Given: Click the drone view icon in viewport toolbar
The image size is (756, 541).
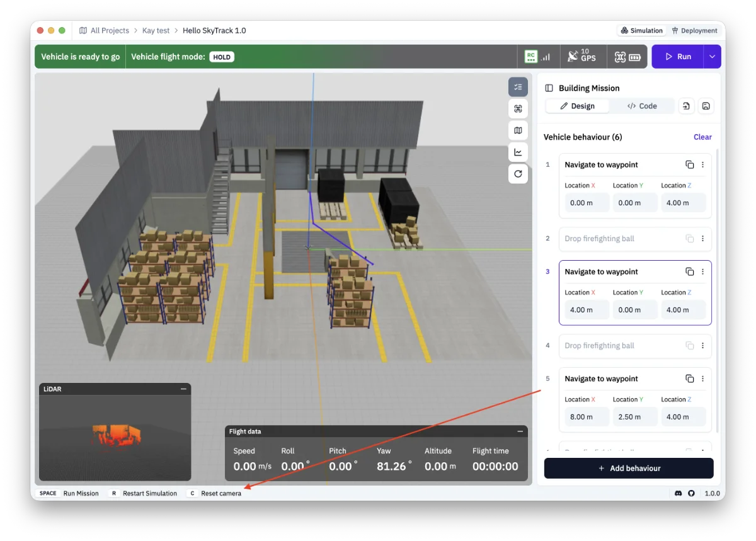Looking at the screenshot, I should (x=518, y=109).
